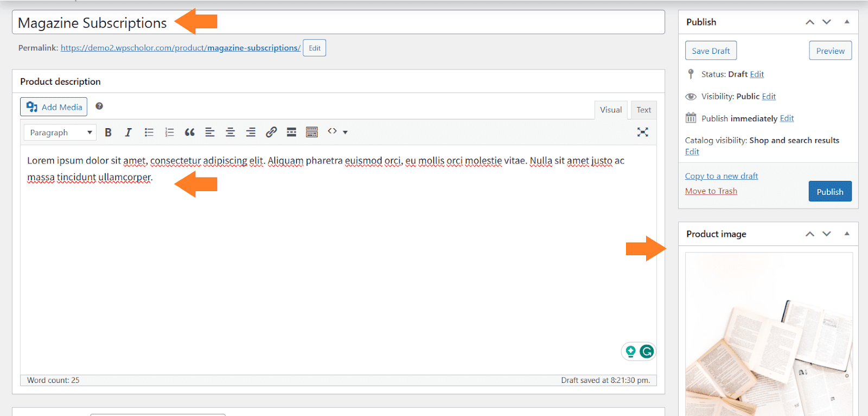Move Product image panel down

[827, 234]
